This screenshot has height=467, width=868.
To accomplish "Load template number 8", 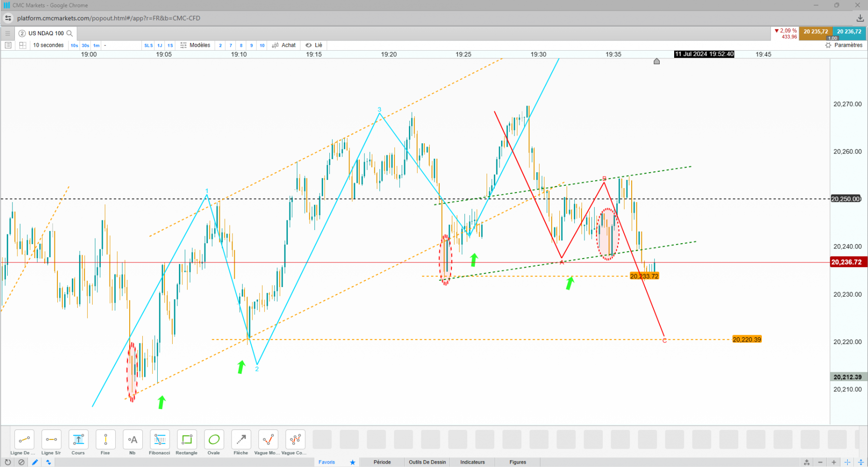I will (241, 45).
